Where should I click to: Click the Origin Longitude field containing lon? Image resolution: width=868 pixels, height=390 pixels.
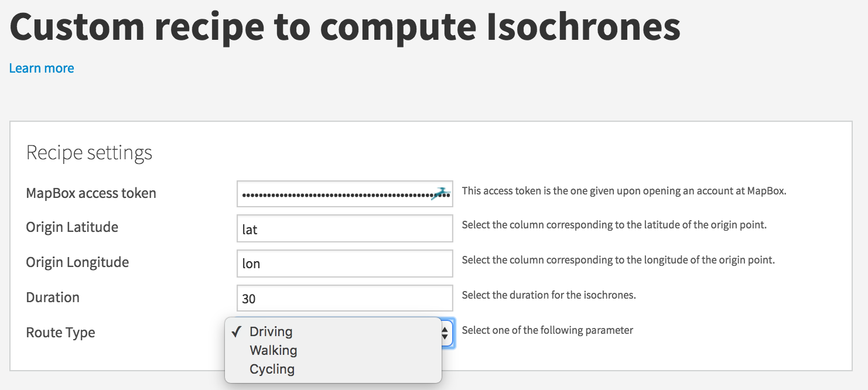[345, 264]
